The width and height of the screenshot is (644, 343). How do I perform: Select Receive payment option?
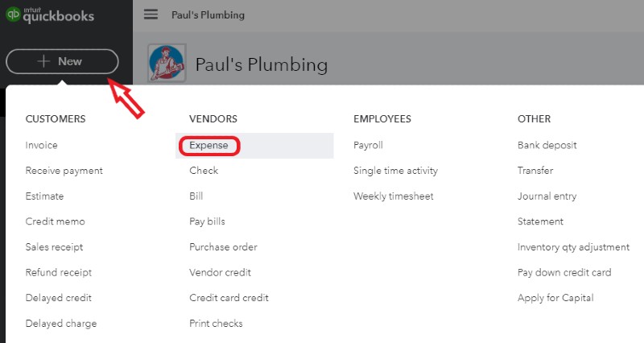(64, 171)
